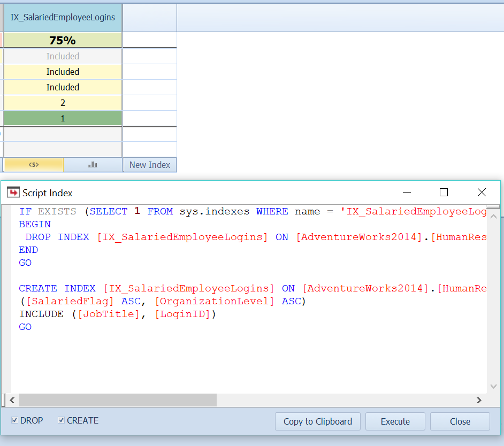Open the New Index tab
This screenshot has height=446, width=504.
tap(149, 165)
